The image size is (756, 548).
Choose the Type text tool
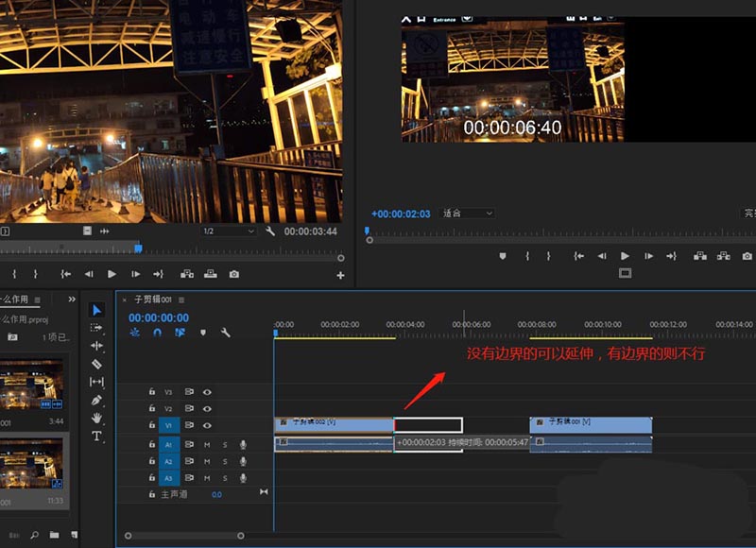(x=96, y=437)
